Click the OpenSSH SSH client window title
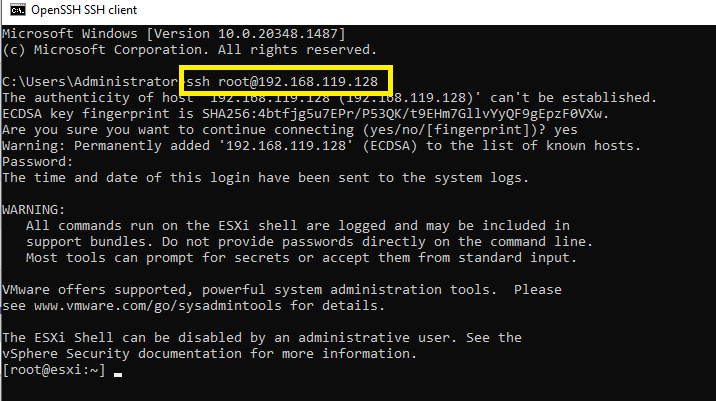 pyautogui.click(x=84, y=10)
